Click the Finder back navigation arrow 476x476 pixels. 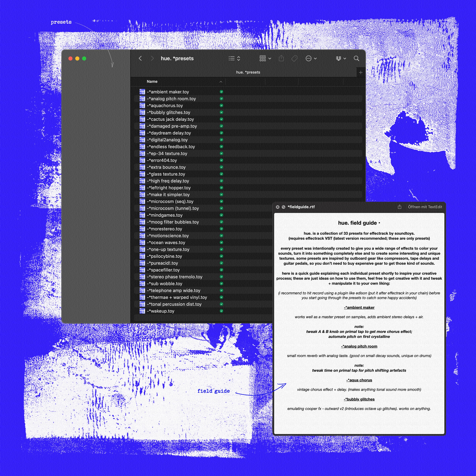click(140, 58)
